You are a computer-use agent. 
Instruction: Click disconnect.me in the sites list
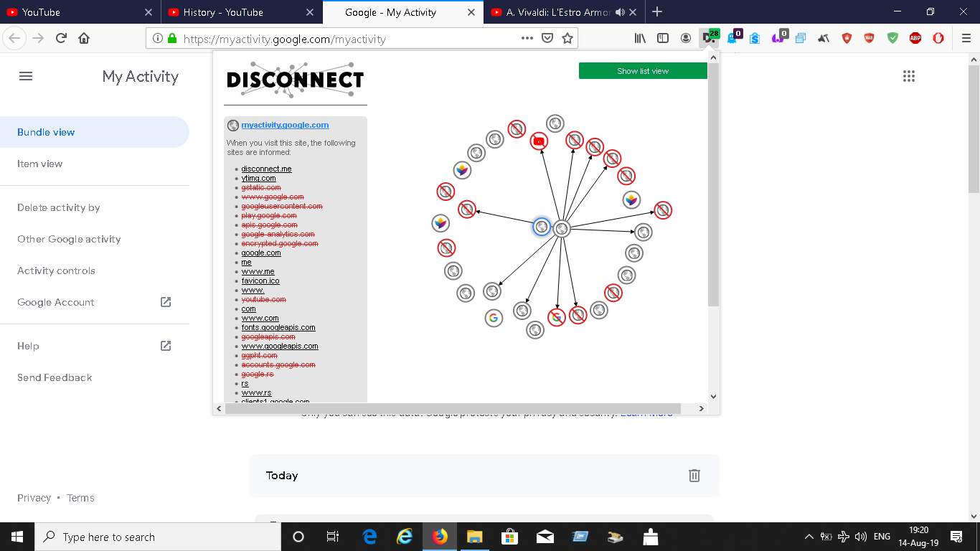click(266, 169)
